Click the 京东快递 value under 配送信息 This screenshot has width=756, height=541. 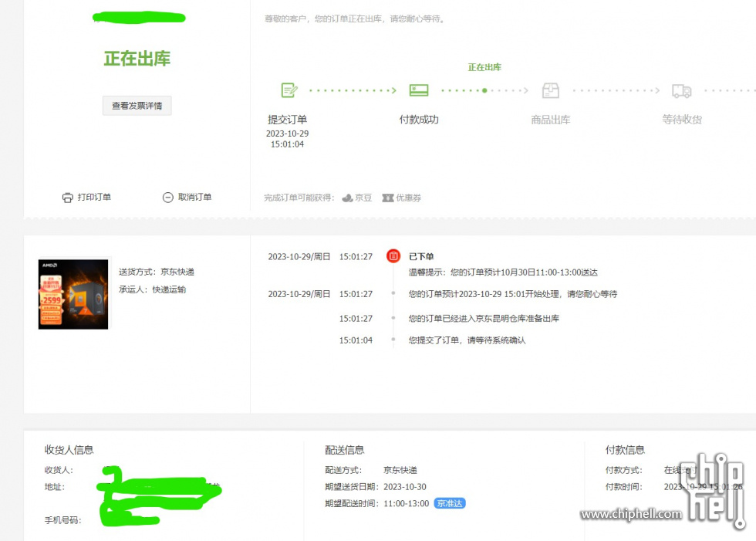pos(400,470)
